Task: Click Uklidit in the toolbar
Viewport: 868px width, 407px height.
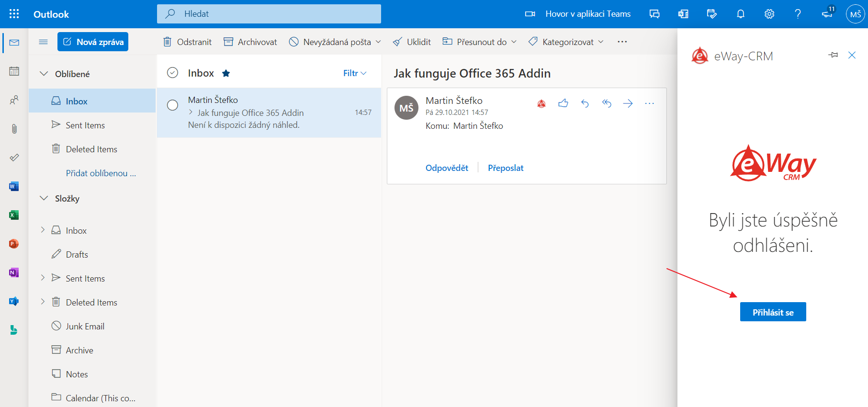Action: (412, 42)
